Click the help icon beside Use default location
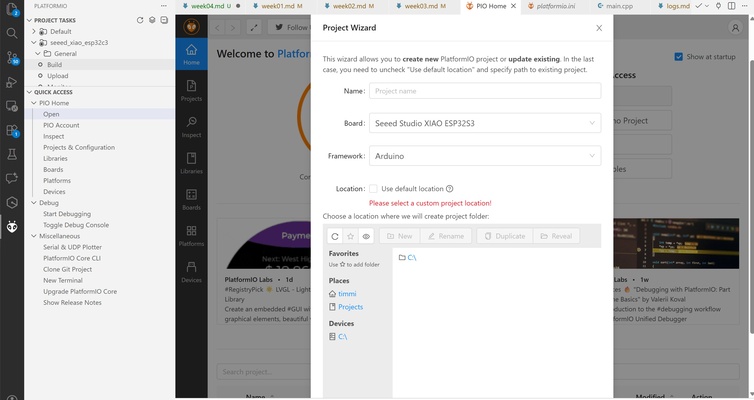754x400 pixels. 450,189
